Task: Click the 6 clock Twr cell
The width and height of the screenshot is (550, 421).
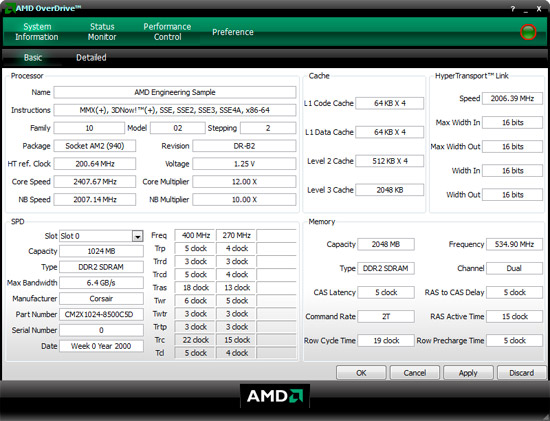Action: [x=195, y=301]
